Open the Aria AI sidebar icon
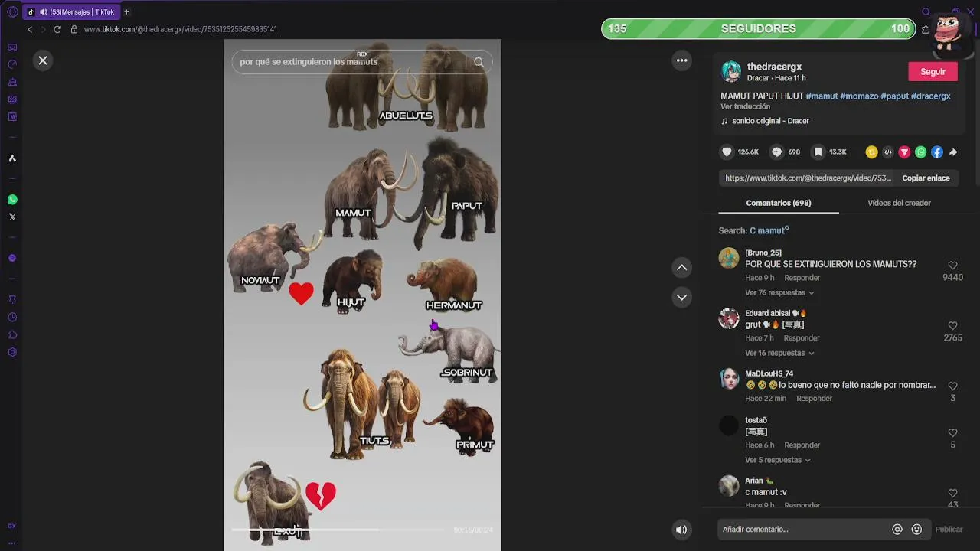 tap(12, 158)
